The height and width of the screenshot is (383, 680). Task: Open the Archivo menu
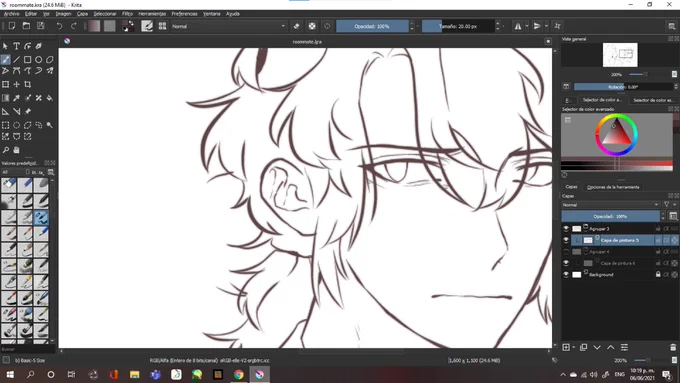pos(12,14)
